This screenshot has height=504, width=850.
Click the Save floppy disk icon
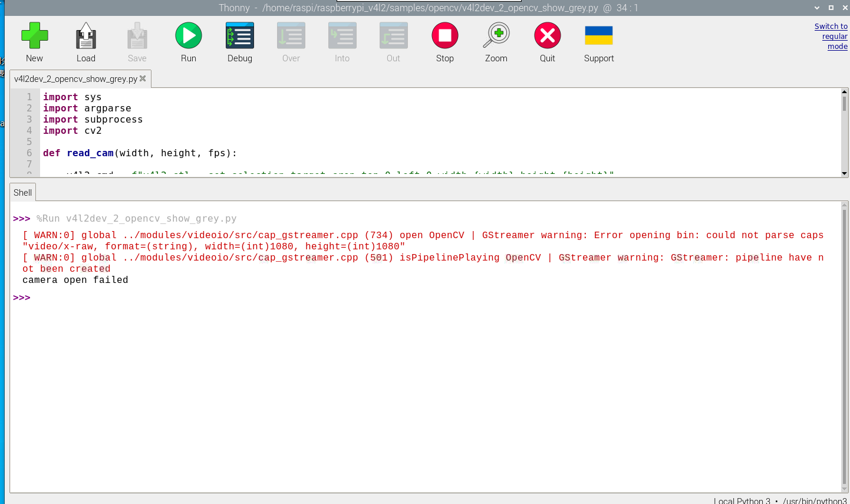(x=137, y=36)
